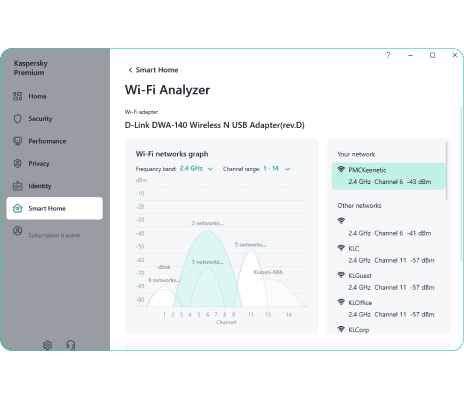The height and width of the screenshot is (400, 464).
Task: Open the Identity section
Action: click(x=54, y=186)
